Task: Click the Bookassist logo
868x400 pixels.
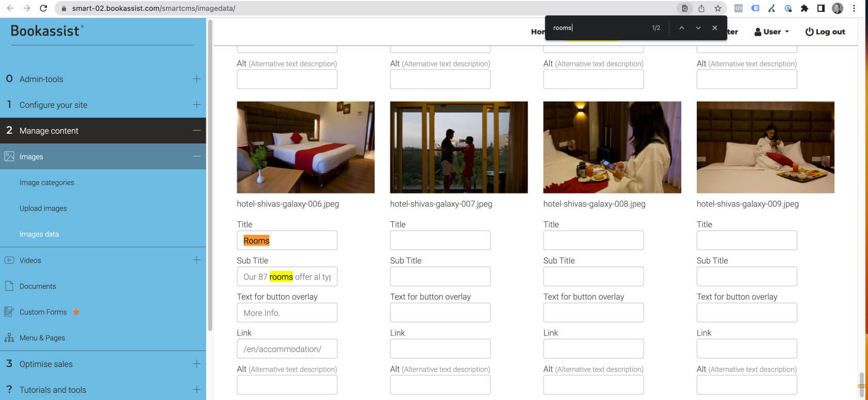Action: tap(46, 31)
